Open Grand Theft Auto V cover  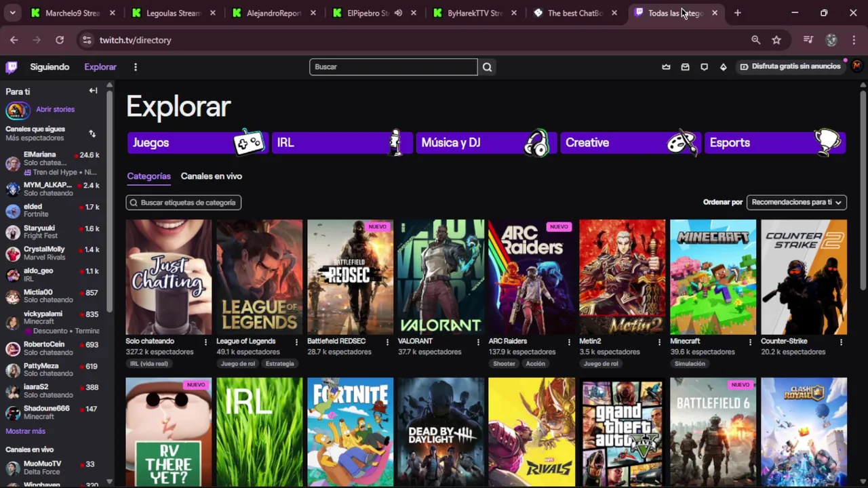pos(623,432)
